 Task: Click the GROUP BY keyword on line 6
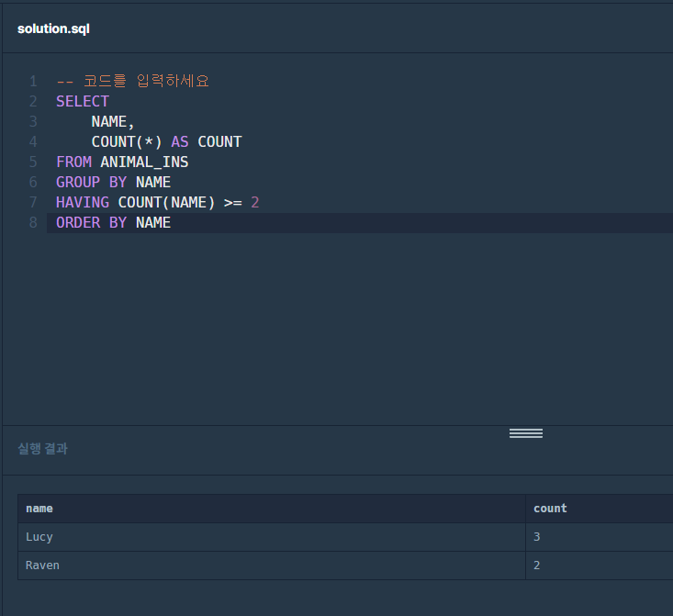coord(92,182)
